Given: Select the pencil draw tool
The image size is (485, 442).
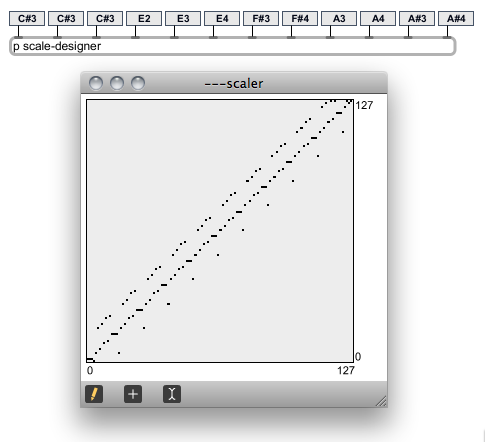Looking at the screenshot, I should pos(94,394).
